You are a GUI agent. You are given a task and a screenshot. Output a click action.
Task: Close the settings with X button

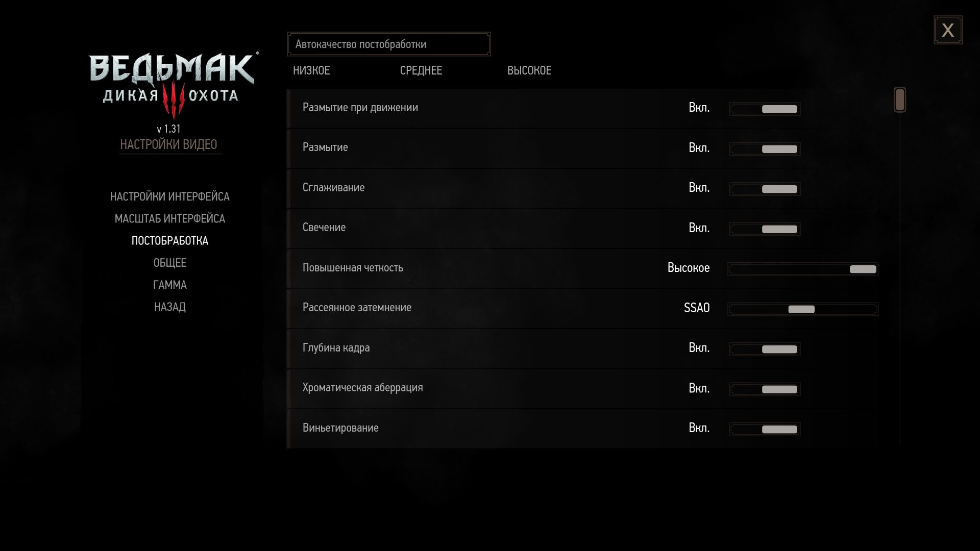[948, 30]
